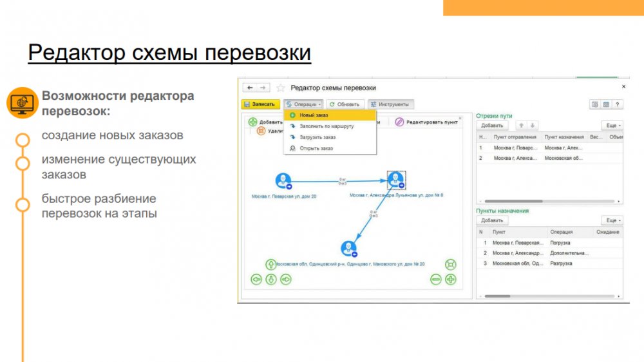644x362 pixels.
Task: Pan the diagram right with green arrow
Action: click(x=286, y=279)
